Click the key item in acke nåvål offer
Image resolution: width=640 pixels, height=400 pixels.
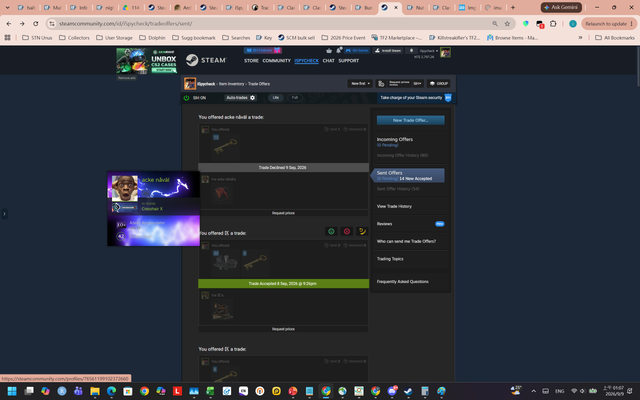coord(225,147)
